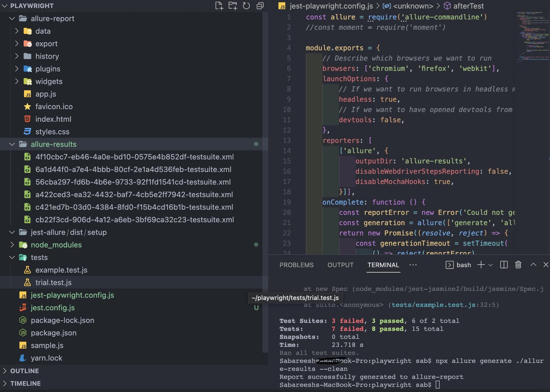
Task: Open more panel tabs via ellipsis
Action: click(413, 265)
